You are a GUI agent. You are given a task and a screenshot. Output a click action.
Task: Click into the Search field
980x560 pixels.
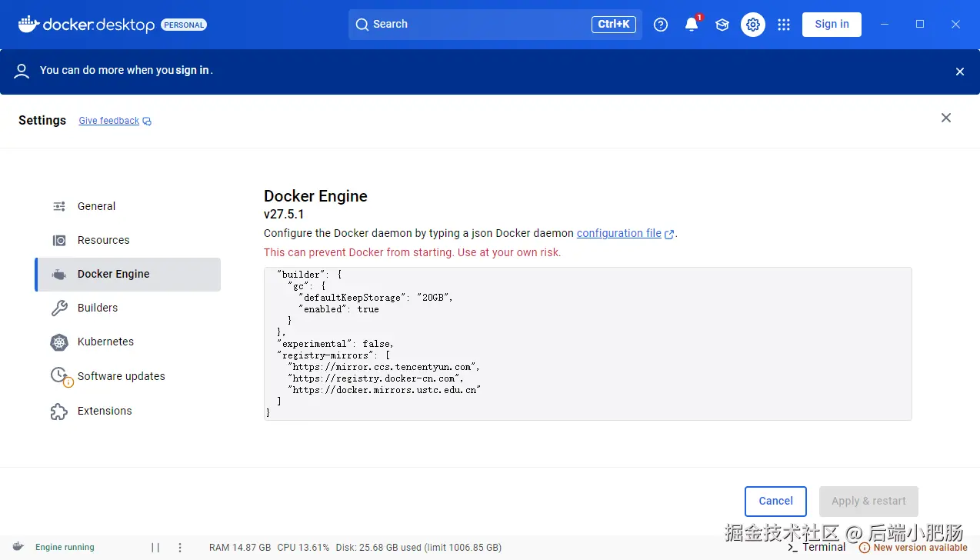495,25
